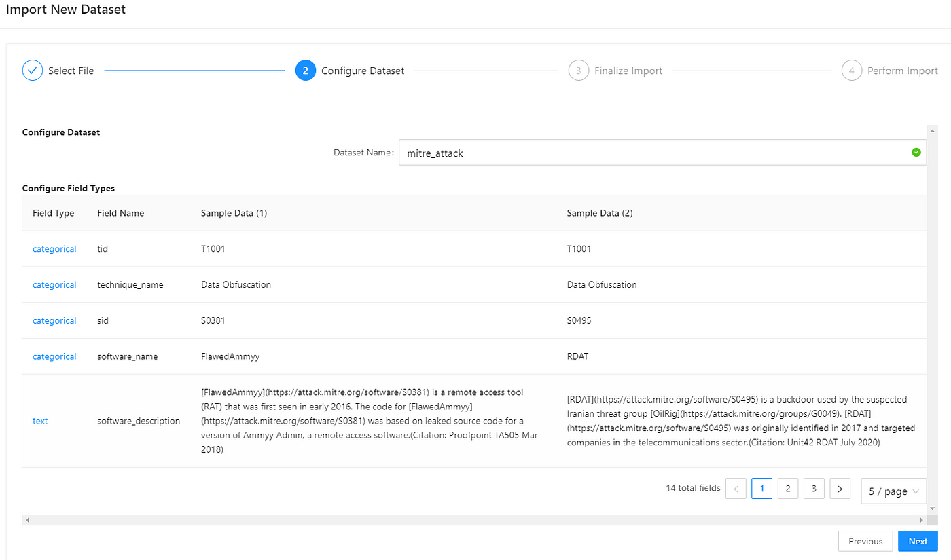Screen dimensions: 951x560
Task: Click the green checkmark on Select File step
Action: [x=32, y=70]
